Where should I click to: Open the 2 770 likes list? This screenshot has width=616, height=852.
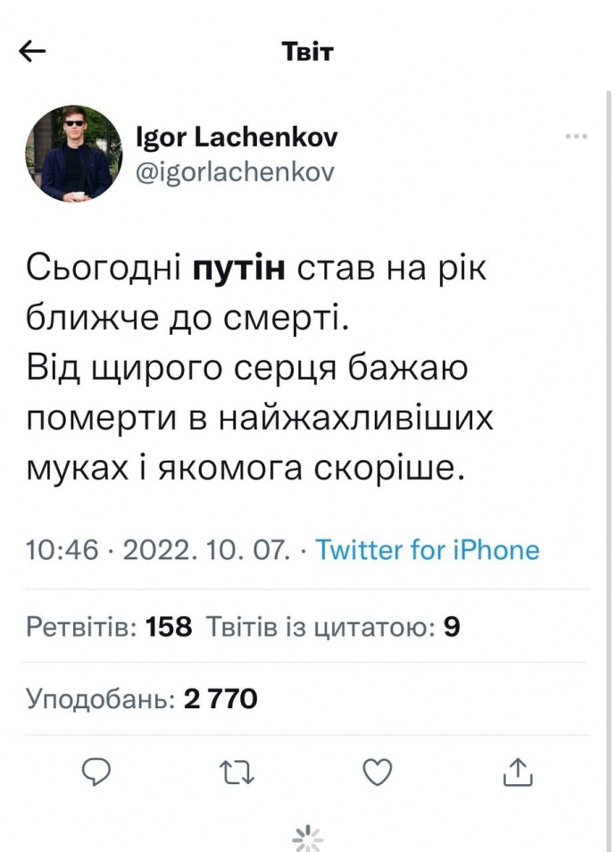[142, 698]
